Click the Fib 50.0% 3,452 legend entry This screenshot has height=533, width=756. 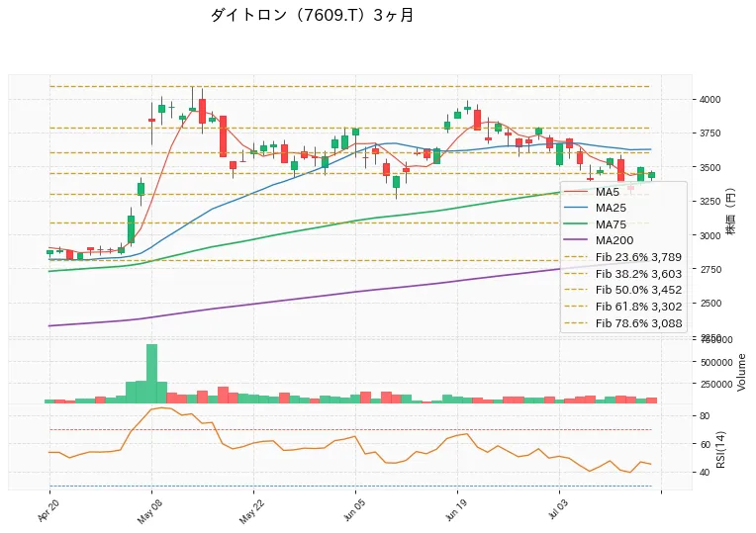point(623,290)
